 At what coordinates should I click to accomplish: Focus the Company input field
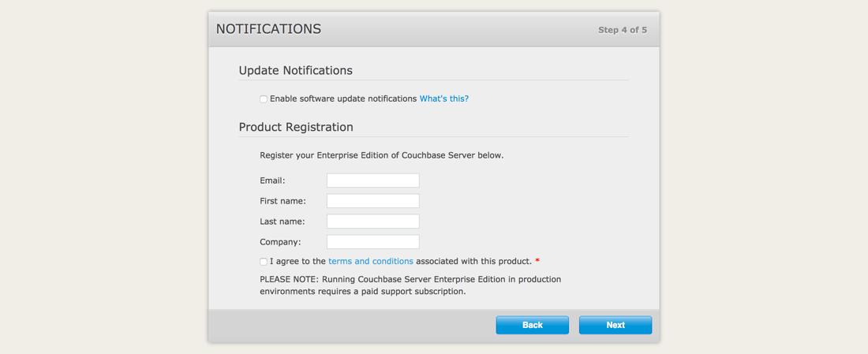373,242
